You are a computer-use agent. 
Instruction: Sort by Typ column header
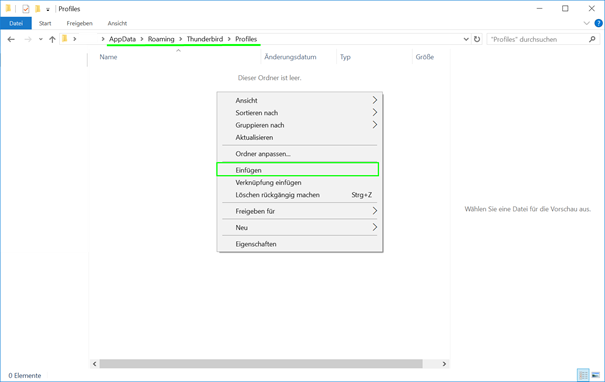(345, 57)
